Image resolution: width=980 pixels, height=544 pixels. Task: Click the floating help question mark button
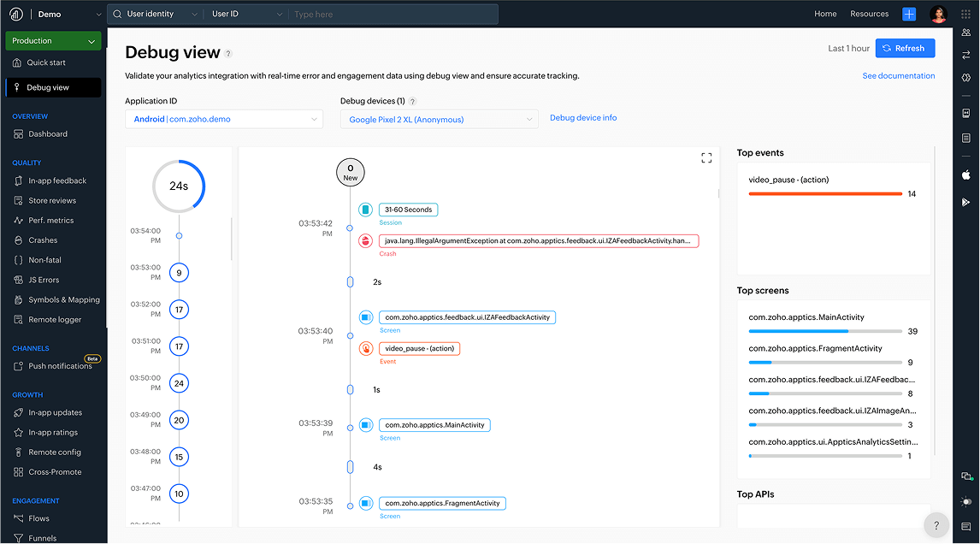pos(936,525)
